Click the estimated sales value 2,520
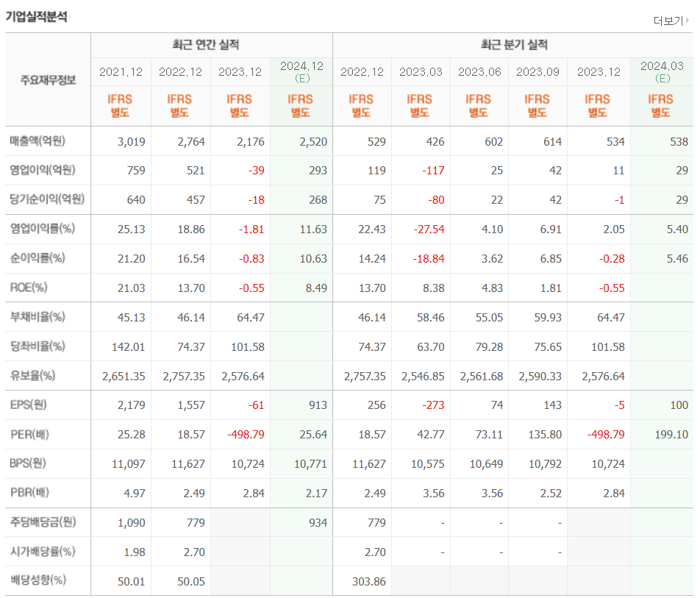The height and width of the screenshot is (598, 700). pos(313,142)
